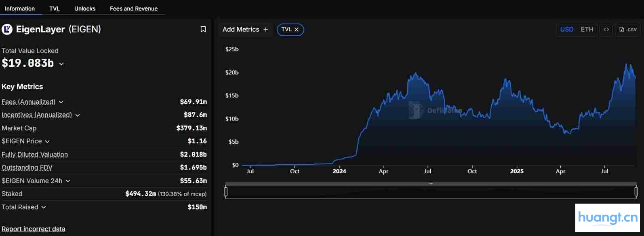Image resolution: width=644 pixels, height=236 pixels.
Task: Click the $55.63m volume value
Action: (x=193, y=181)
